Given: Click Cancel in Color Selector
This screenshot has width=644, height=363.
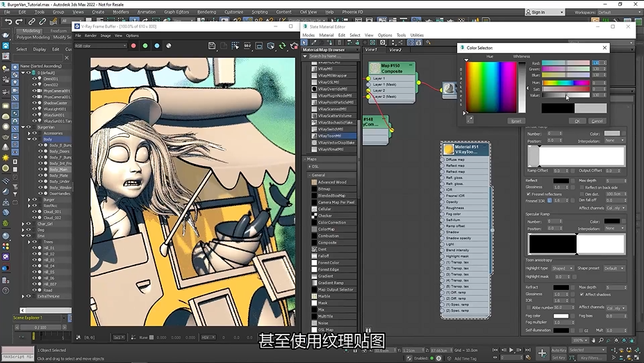Looking at the screenshot, I should tap(597, 121).
